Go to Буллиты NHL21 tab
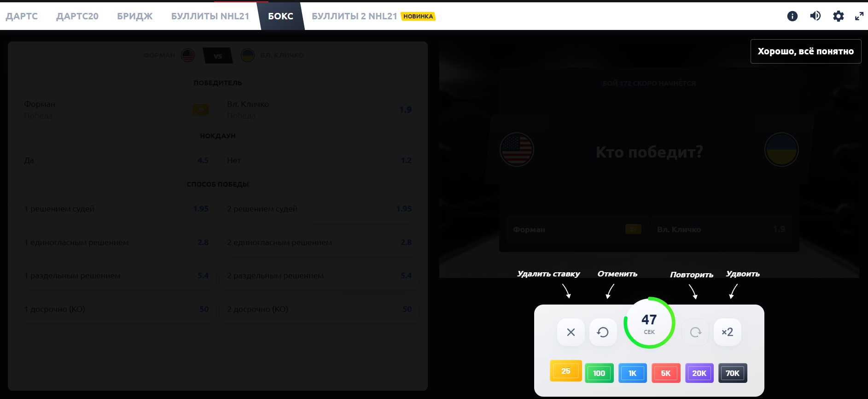 (x=210, y=16)
